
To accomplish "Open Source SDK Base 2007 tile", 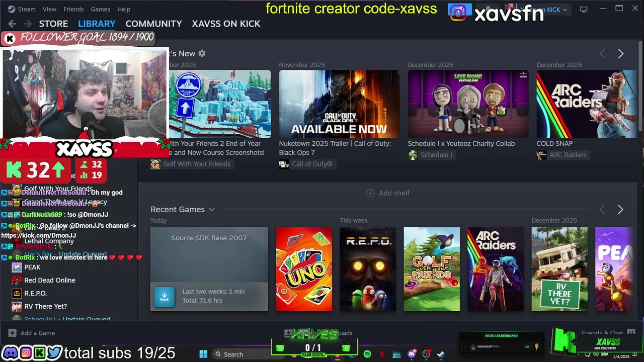I will 209,269.
